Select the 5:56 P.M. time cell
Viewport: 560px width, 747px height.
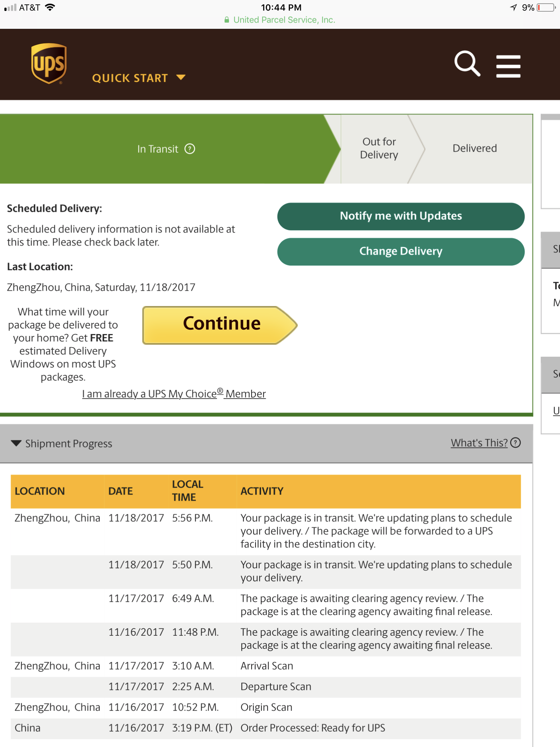[x=192, y=518]
